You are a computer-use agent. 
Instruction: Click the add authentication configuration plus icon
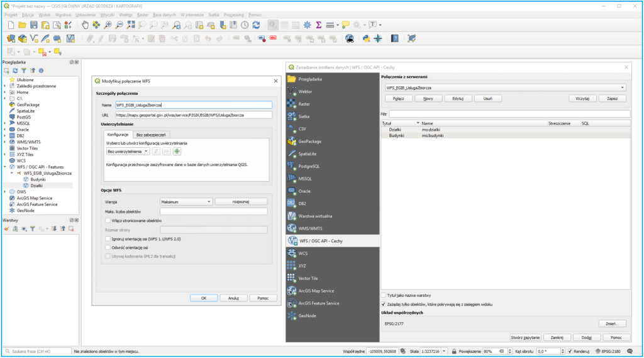pos(177,152)
